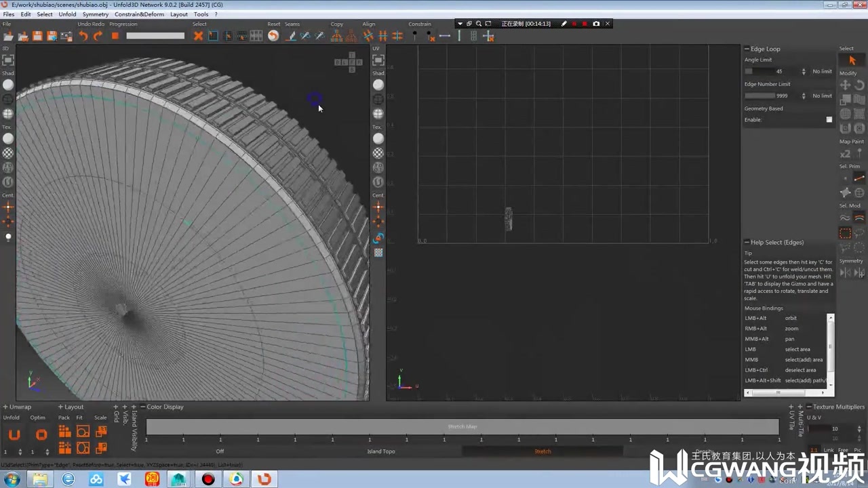868x488 pixels.
Task: Choose rectangle selection mode icon
Action: (x=846, y=232)
